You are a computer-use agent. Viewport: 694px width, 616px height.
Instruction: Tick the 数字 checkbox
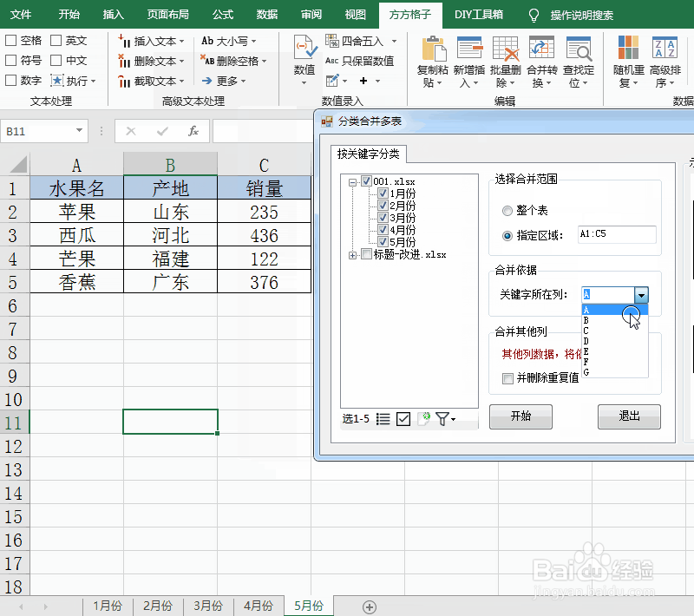tap(11, 80)
